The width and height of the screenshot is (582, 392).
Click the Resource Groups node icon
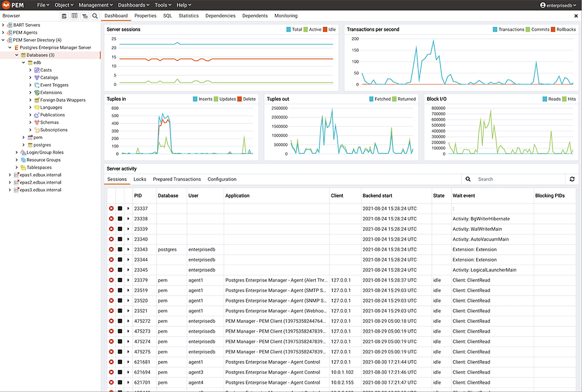23,160
